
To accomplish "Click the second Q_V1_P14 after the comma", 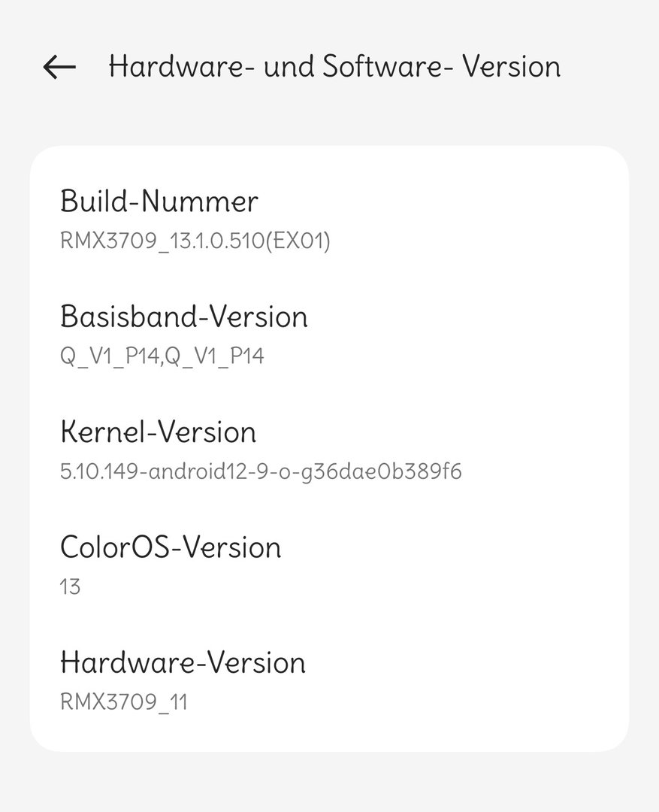I will [214, 356].
